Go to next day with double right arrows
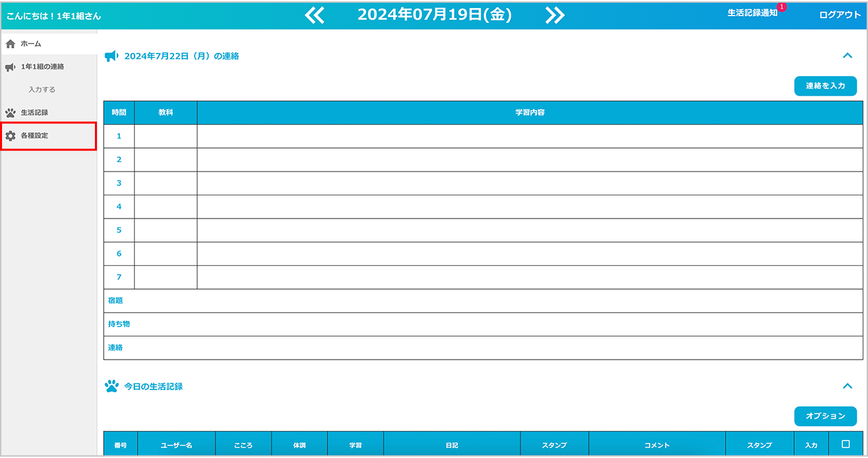 tap(555, 15)
